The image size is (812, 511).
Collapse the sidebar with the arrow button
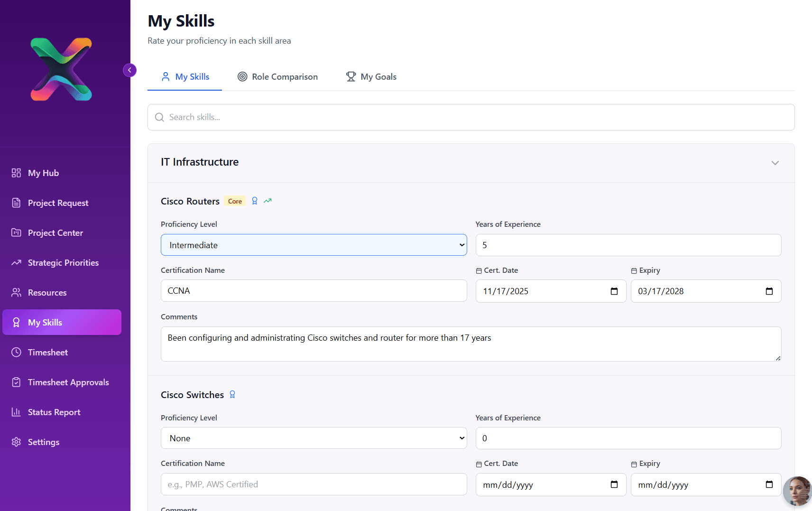[129, 70]
